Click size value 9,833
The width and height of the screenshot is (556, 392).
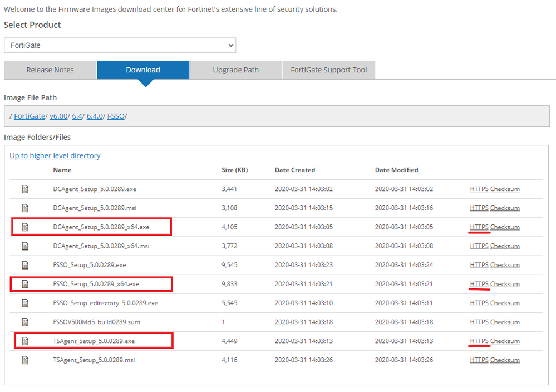229,284
